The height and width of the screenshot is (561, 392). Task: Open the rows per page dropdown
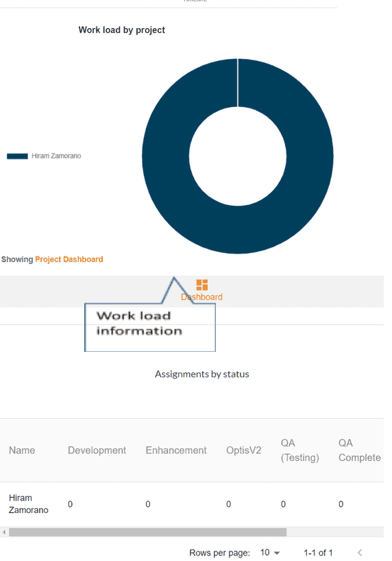(270, 553)
